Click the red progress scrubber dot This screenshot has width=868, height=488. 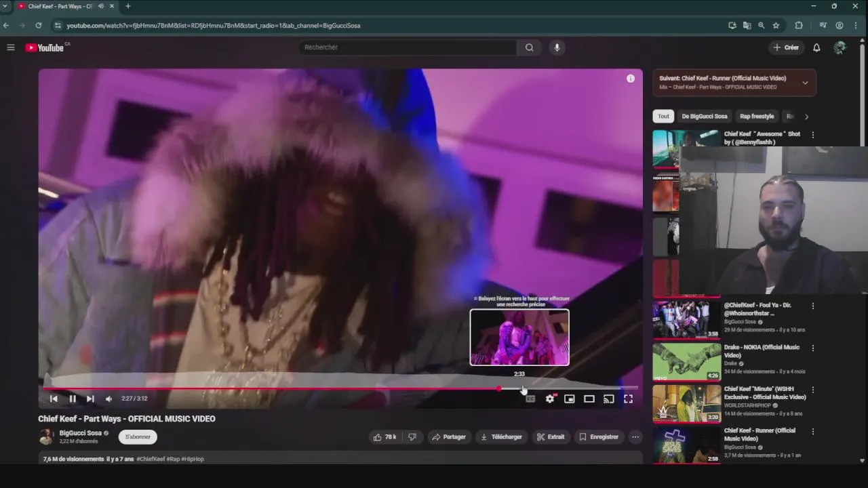499,388
